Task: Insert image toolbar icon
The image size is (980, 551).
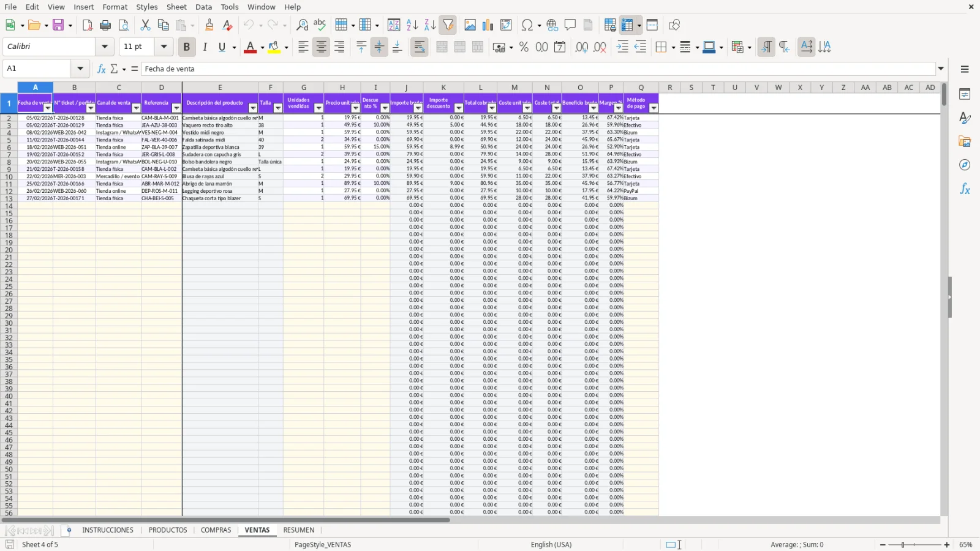Action: pos(470,25)
